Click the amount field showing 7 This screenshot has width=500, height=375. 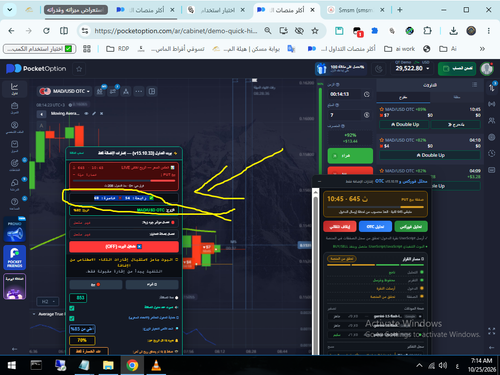(x=344, y=115)
